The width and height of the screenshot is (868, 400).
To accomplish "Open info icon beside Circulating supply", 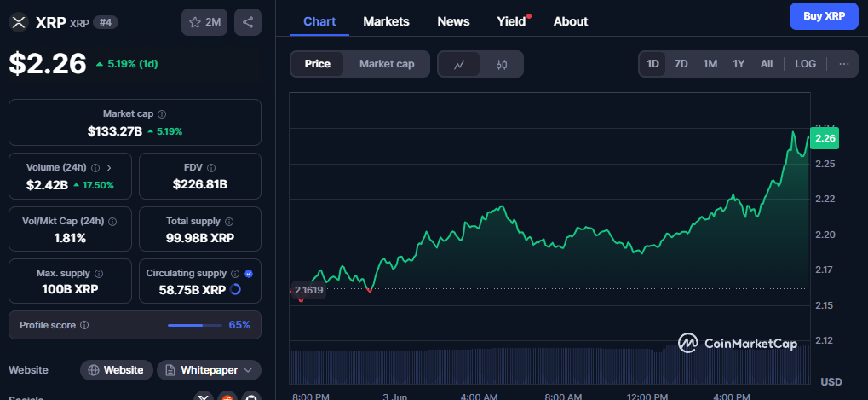I will (x=235, y=274).
